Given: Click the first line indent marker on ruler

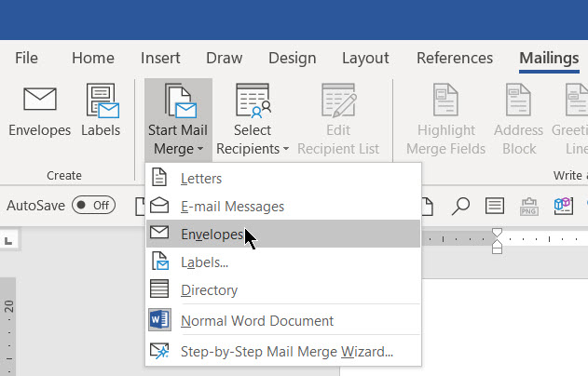Looking at the screenshot, I should click(497, 233).
